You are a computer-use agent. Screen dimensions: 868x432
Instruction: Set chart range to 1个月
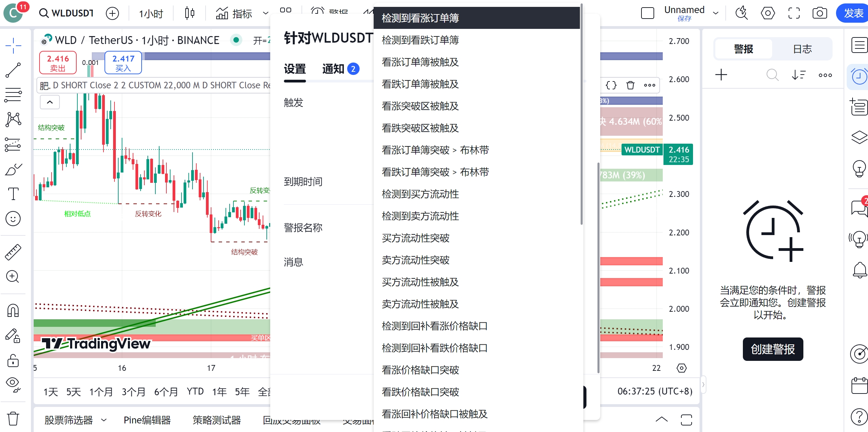click(x=101, y=392)
